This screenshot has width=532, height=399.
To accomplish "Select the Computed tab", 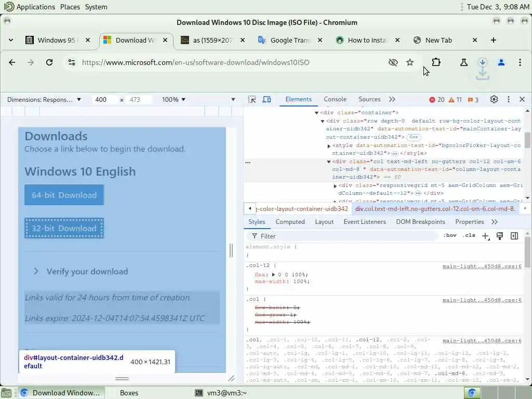I will (290, 222).
